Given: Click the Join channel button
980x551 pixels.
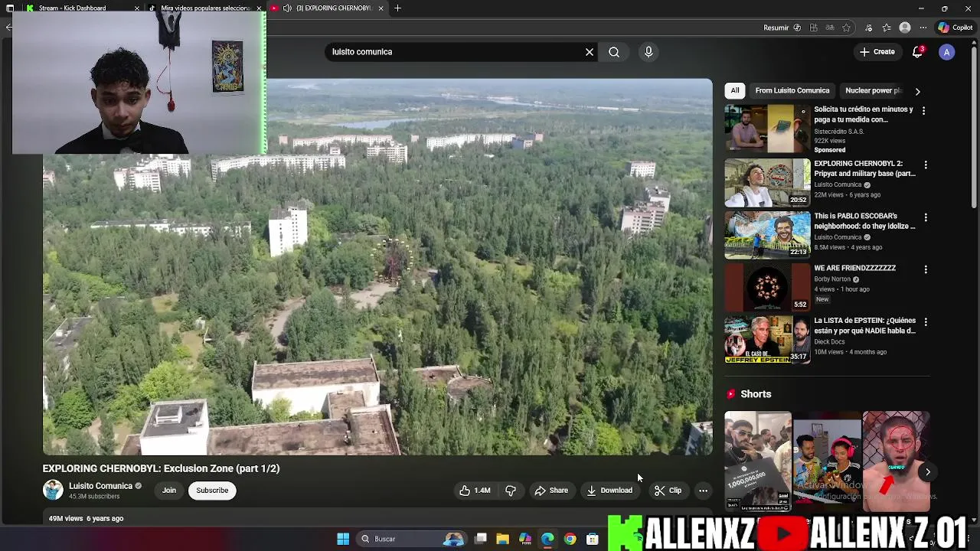Looking at the screenshot, I should pos(169,491).
